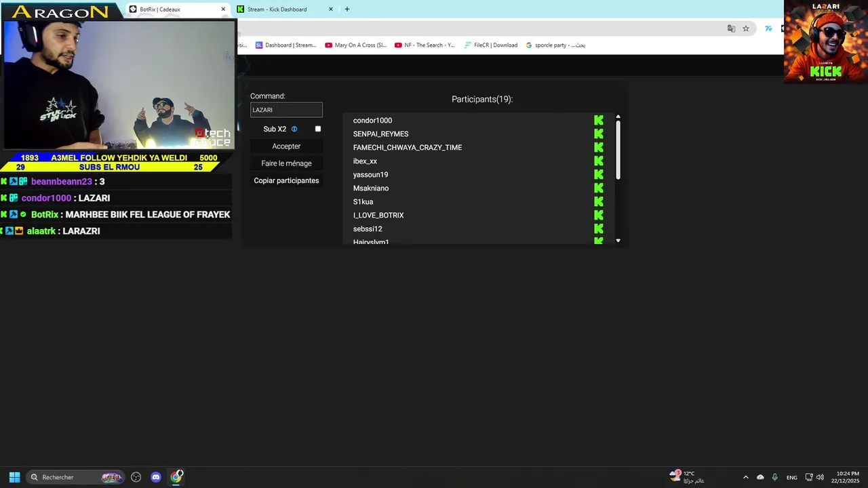Click the Copier participantes button
The height and width of the screenshot is (488, 868).
click(286, 181)
